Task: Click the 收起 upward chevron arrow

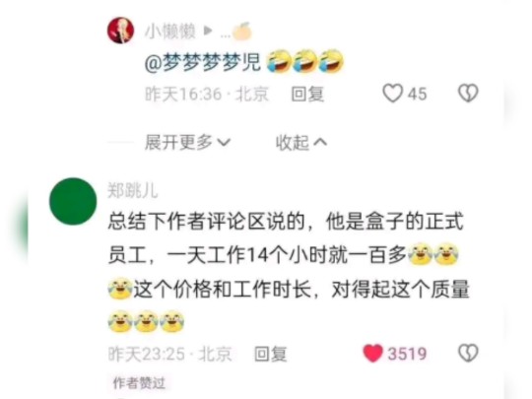Action: coord(320,142)
